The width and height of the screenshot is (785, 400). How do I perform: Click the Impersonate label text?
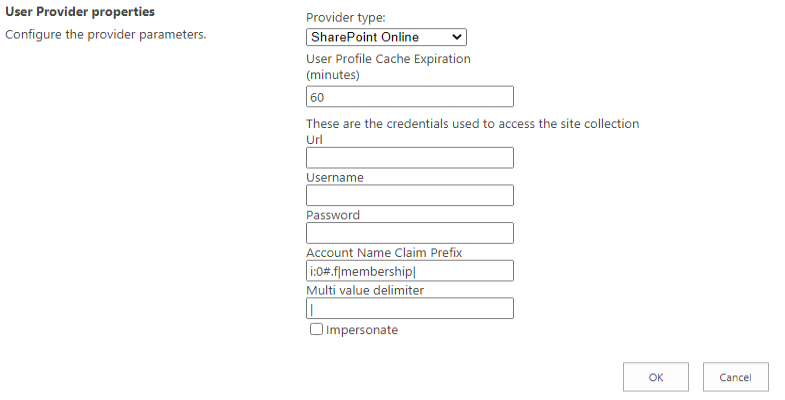tap(362, 330)
